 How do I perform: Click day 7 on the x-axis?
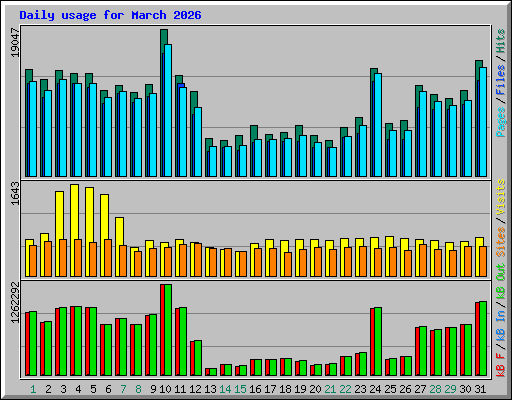tap(123, 389)
